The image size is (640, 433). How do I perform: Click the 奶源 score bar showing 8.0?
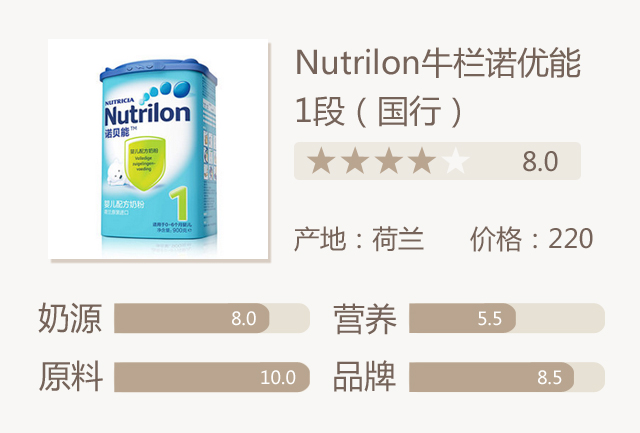(192, 318)
